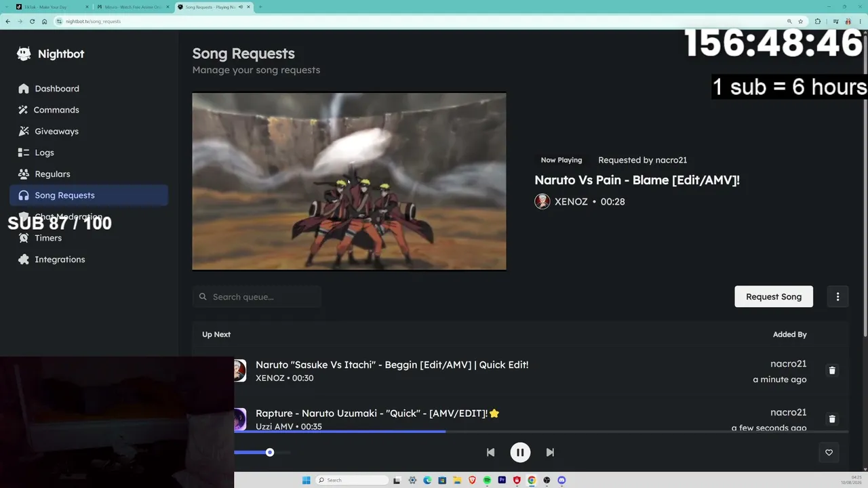Click the XENOZ channel avatar

[542, 201]
